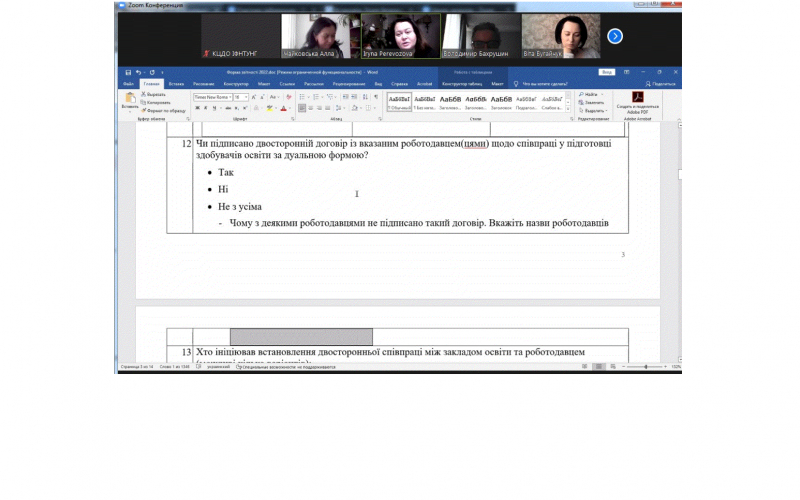The height and width of the screenshot is (500, 800).
Task: Click the lightbulb "Что вы хотите сделать" search
Action: point(541,84)
